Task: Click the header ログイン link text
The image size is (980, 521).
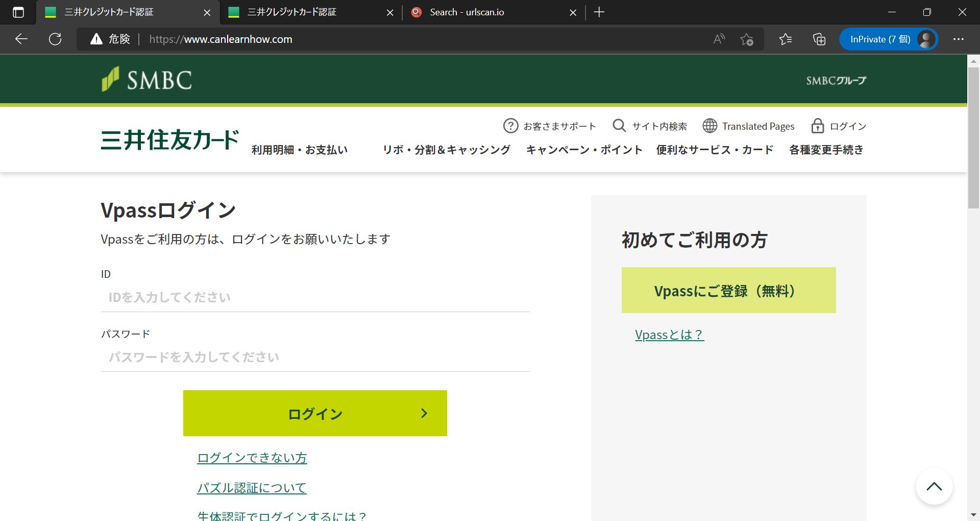Action: tap(848, 126)
